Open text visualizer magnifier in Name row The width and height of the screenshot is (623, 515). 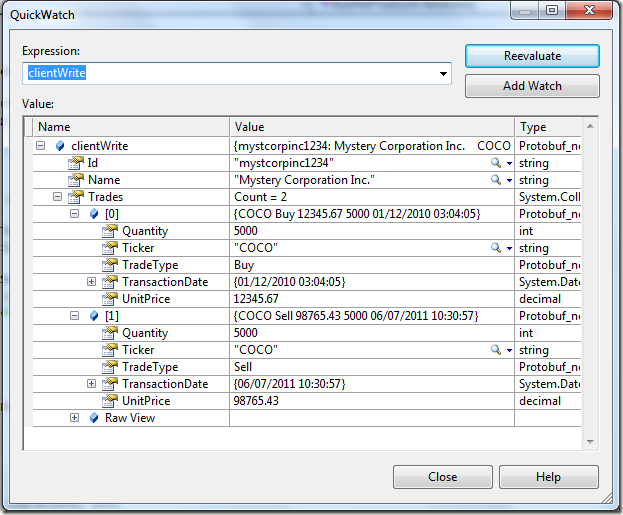pyautogui.click(x=495, y=180)
